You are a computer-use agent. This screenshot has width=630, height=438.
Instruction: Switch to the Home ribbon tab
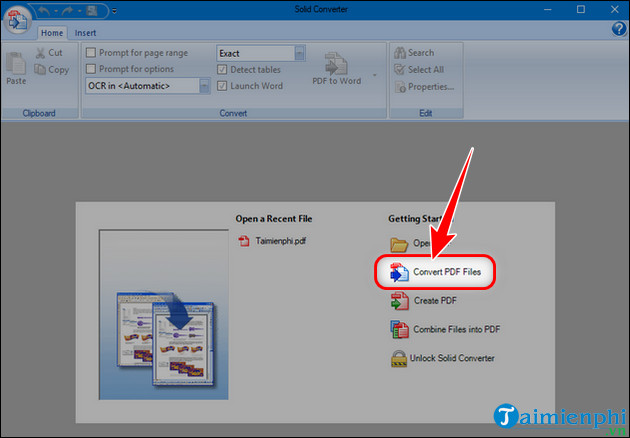(x=52, y=33)
